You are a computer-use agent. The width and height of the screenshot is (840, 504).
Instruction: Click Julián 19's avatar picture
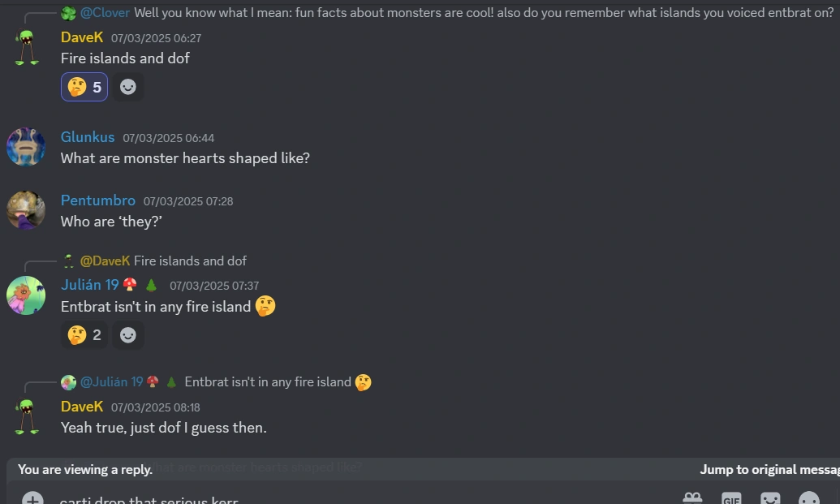point(26,295)
